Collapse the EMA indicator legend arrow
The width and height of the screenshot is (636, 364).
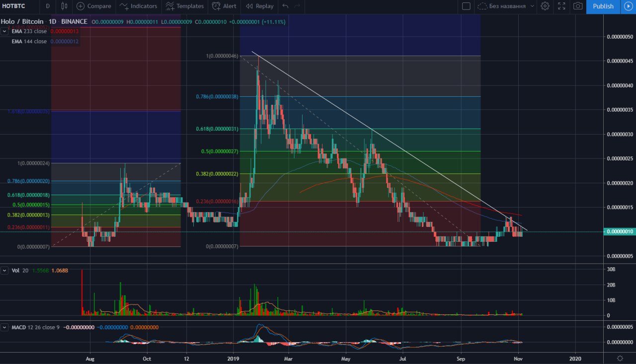[5, 31]
